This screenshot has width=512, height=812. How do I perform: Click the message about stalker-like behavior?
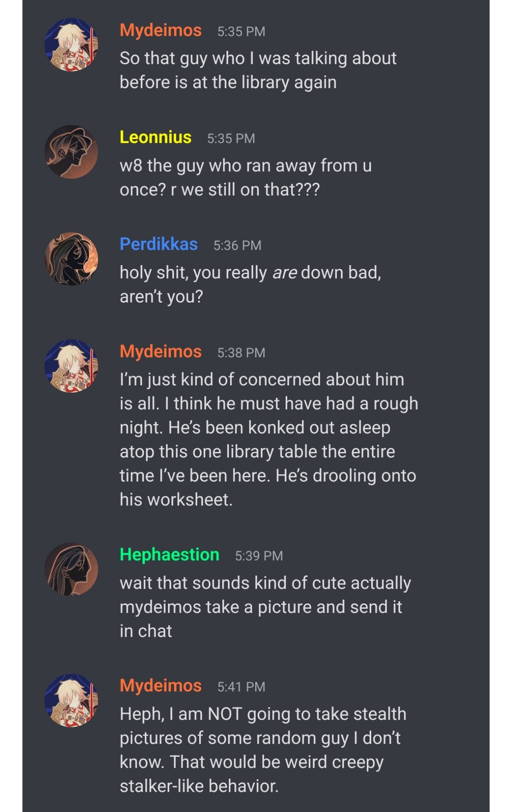[x=262, y=749]
